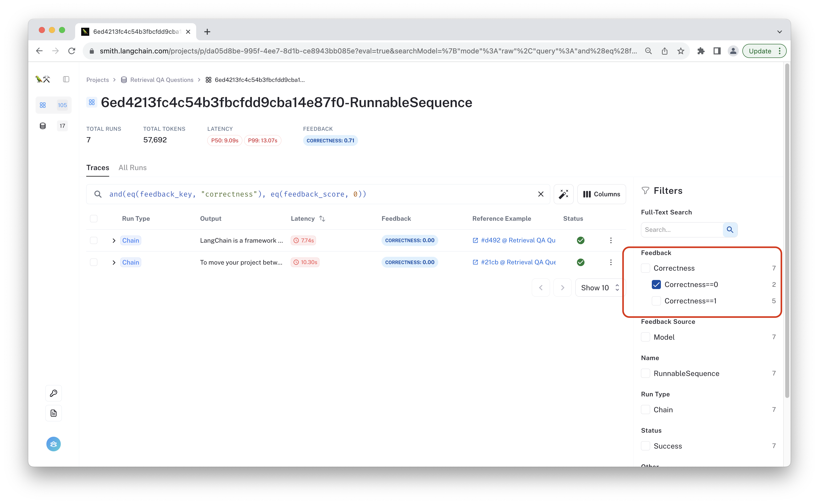Bookmark this page with the star

681,51
